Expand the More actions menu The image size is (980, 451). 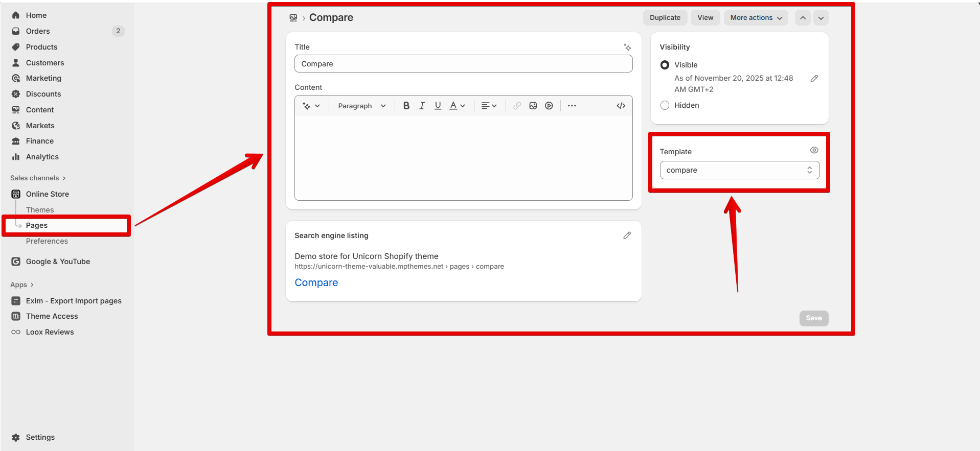[x=756, y=18]
